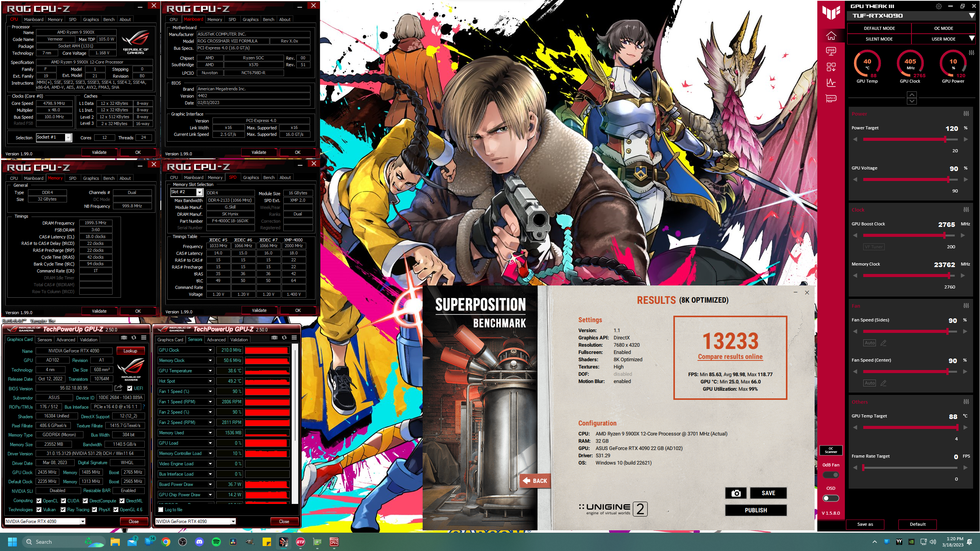Open the GPU selector dropdown in GPU-Z Sensors window

[x=233, y=522]
